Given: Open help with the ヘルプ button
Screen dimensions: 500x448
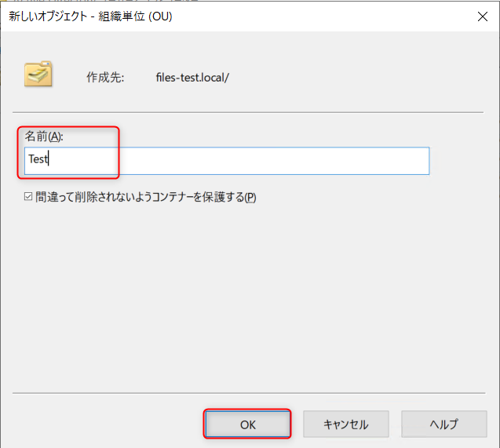Looking at the screenshot, I should pos(443,424).
